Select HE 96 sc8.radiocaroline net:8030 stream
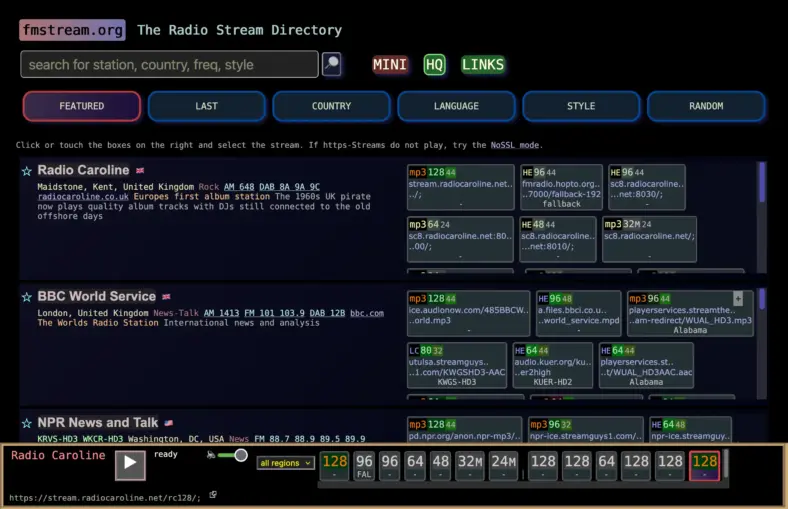 tap(647, 187)
